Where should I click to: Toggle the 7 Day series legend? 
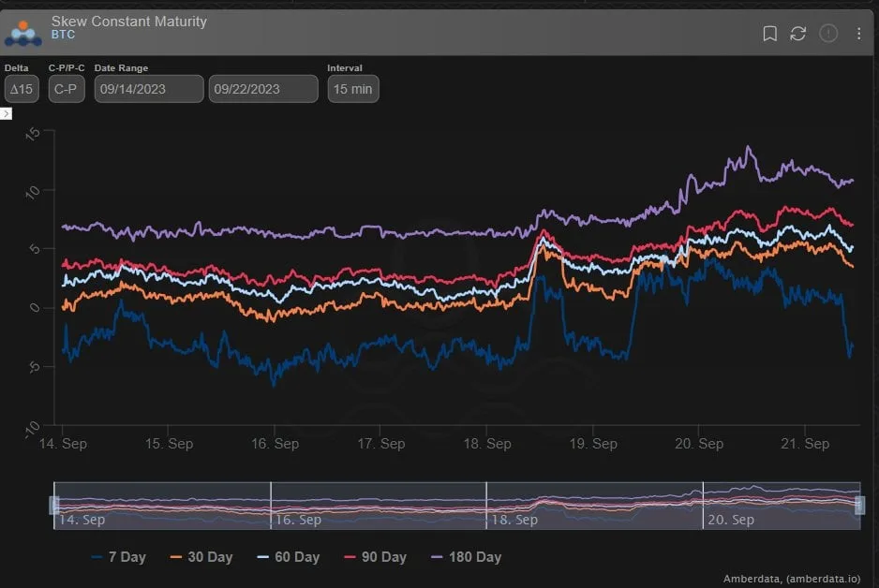coord(118,557)
